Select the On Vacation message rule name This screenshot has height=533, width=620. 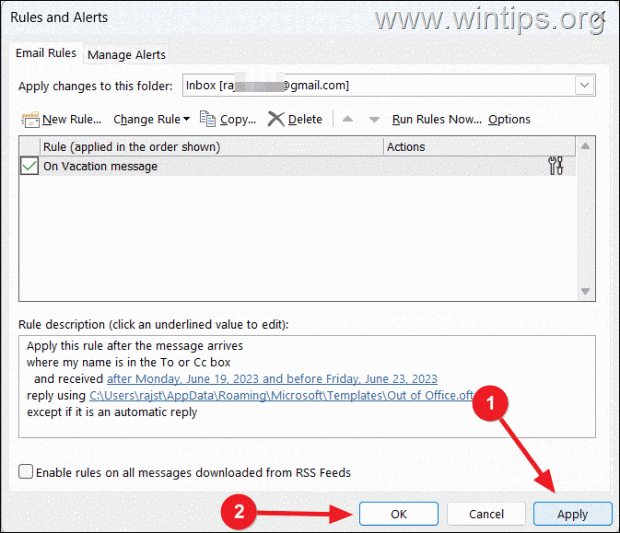(100, 166)
